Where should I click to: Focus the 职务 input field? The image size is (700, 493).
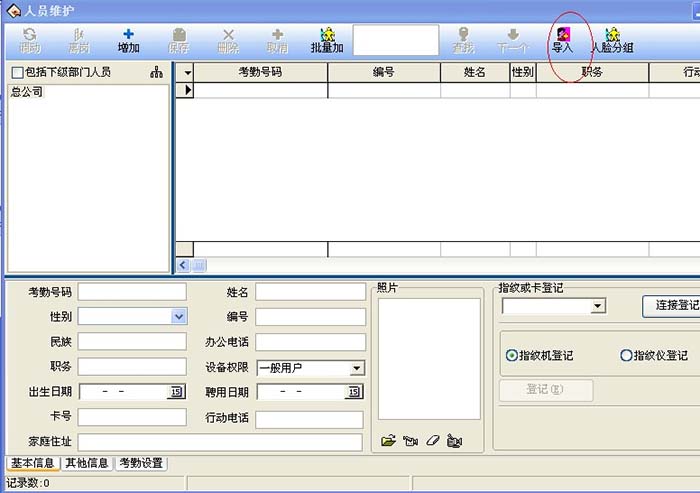click(x=132, y=367)
